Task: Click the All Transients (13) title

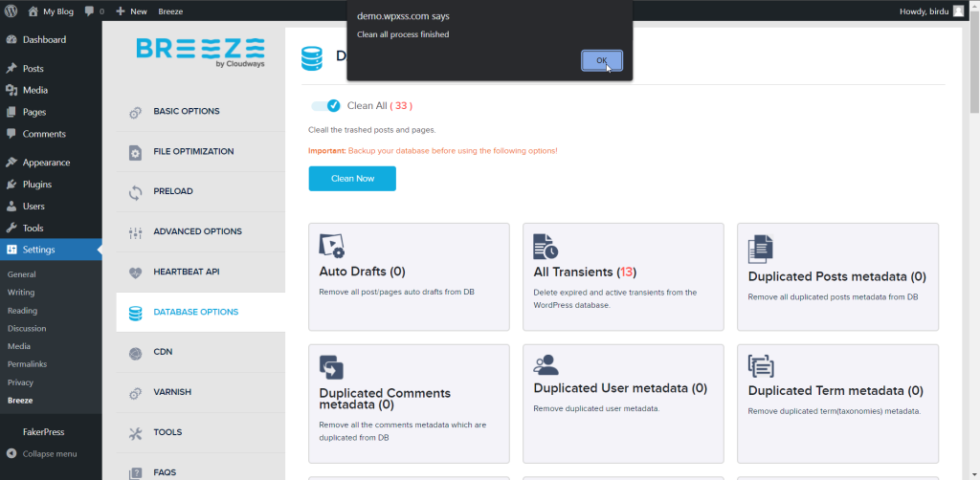Action: [585, 273]
